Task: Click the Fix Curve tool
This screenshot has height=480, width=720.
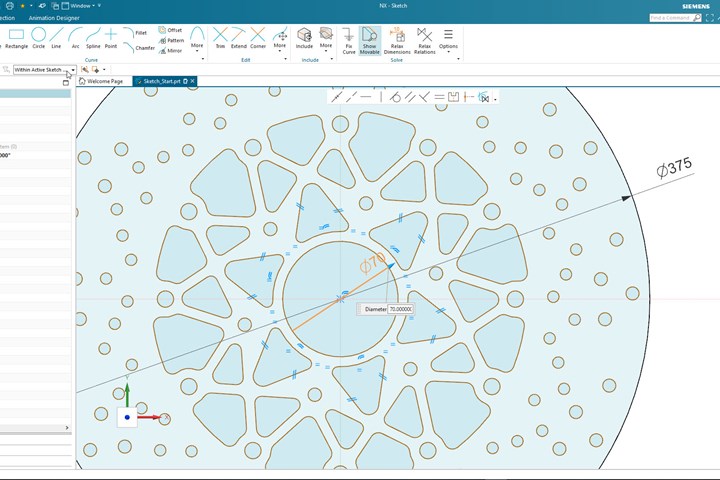Action: pos(349,41)
